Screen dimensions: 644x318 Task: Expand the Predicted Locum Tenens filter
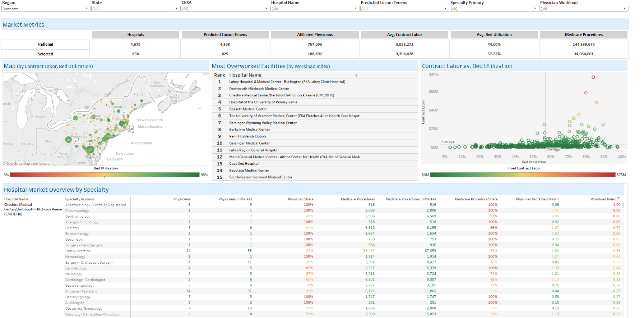tap(405, 9)
